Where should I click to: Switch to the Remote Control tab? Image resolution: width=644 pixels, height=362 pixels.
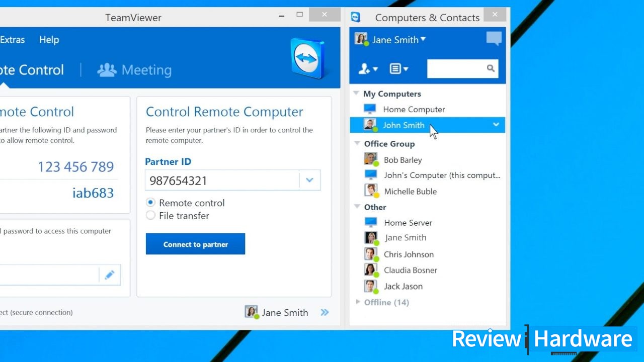tap(32, 70)
